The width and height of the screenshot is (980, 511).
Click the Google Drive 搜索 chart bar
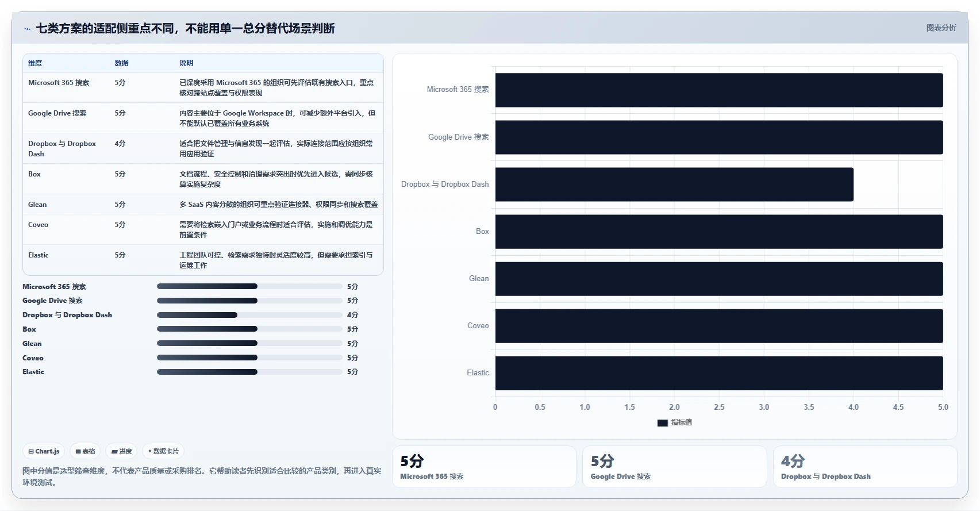pyautogui.click(x=719, y=137)
